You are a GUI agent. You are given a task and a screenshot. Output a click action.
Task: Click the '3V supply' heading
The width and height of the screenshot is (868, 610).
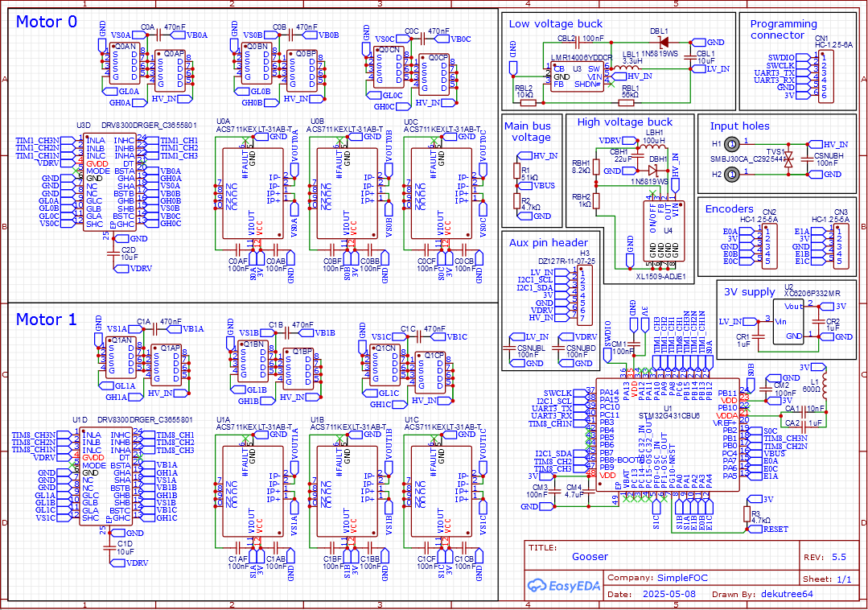click(750, 291)
